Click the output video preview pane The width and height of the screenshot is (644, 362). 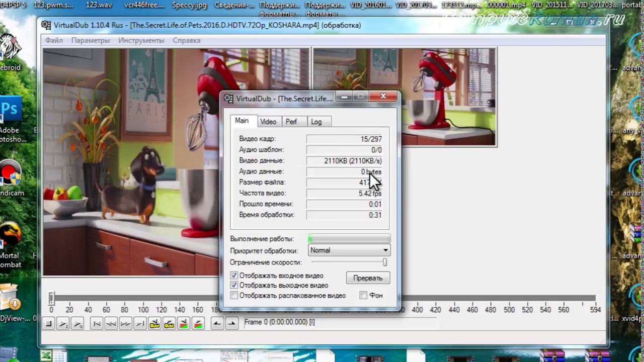(405, 97)
